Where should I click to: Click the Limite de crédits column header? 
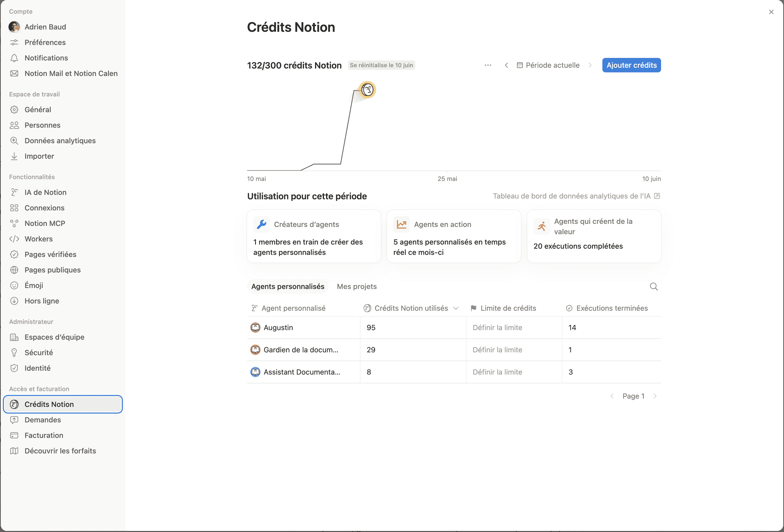point(503,308)
